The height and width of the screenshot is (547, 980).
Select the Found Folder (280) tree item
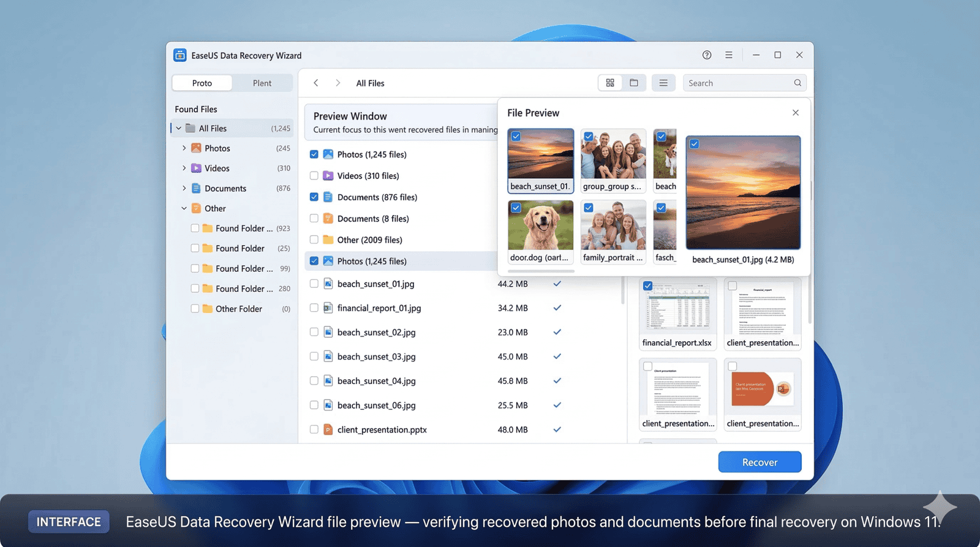(240, 289)
